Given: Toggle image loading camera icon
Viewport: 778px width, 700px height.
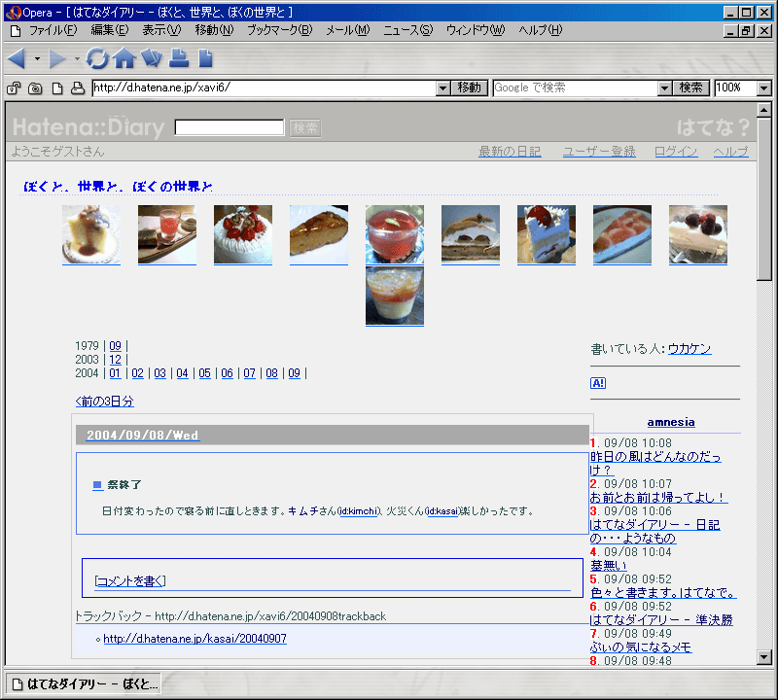Looking at the screenshot, I should tap(35, 88).
